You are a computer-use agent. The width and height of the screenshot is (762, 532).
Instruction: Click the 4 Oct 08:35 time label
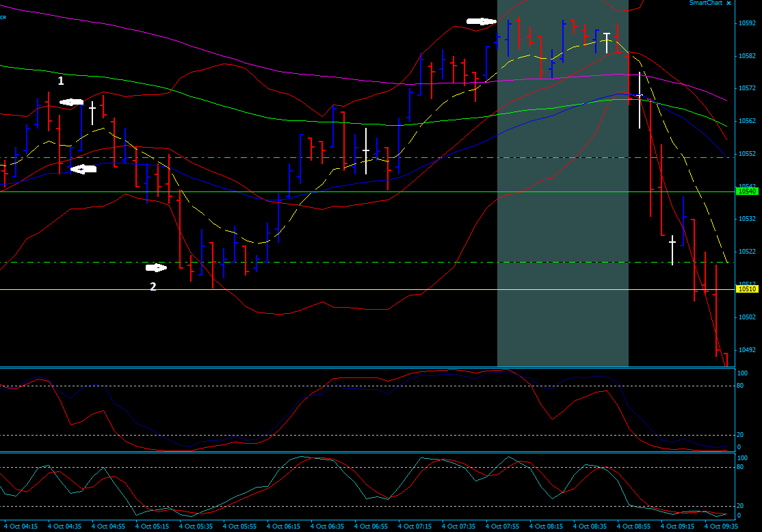[590, 526]
